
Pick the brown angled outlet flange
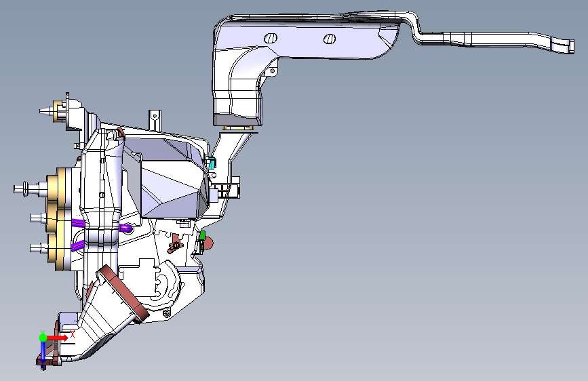point(123,294)
